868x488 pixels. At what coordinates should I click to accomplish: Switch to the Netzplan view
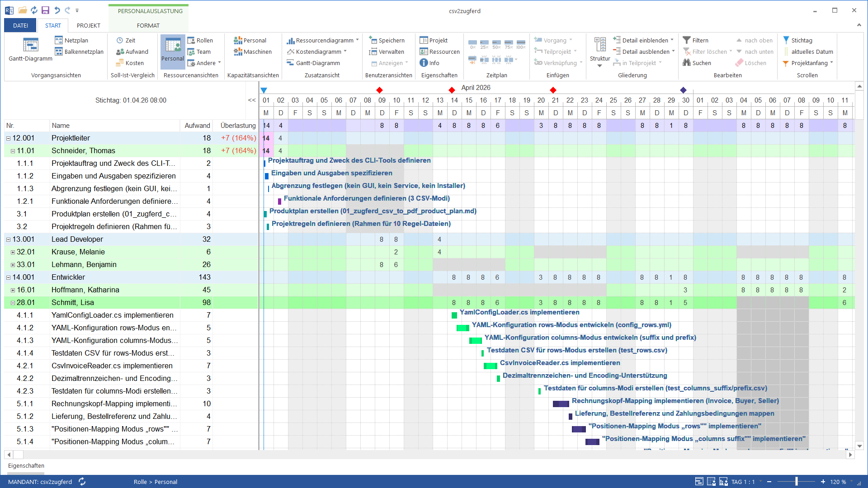click(x=71, y=40)
